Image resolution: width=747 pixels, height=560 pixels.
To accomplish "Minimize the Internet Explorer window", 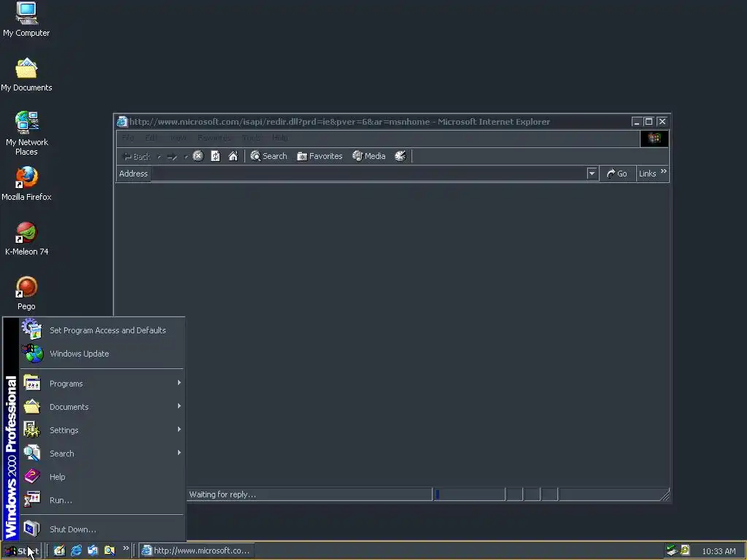I will (636, 122).
